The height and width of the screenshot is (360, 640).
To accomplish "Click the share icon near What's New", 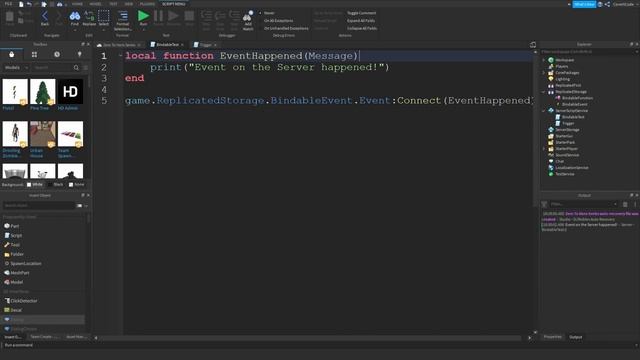I will point(607,4).
